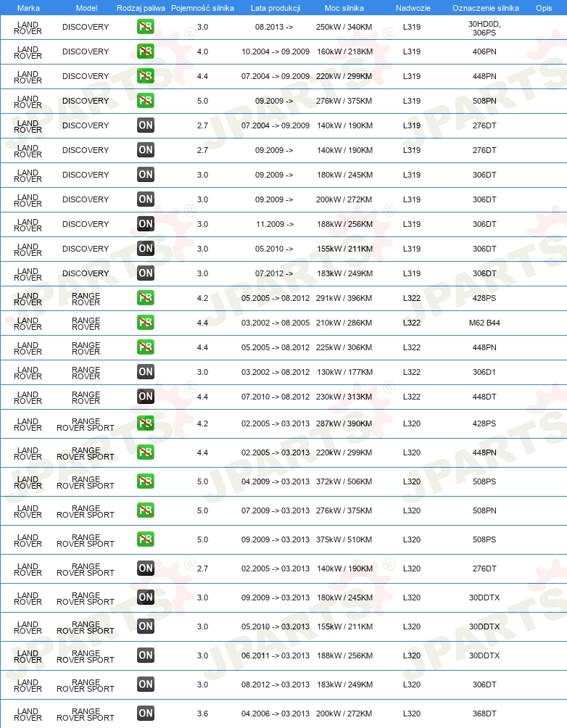Click petrol icon in Range Rover Sport 375kW / 510KM row
The width and height of the screenshot is (567, 728).
(x=145, y=539)
